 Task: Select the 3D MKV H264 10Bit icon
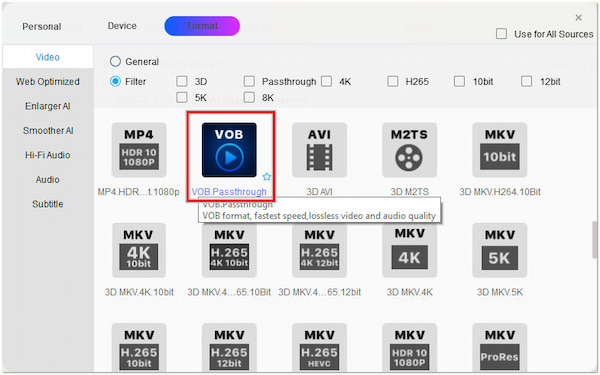click(500, 150)
